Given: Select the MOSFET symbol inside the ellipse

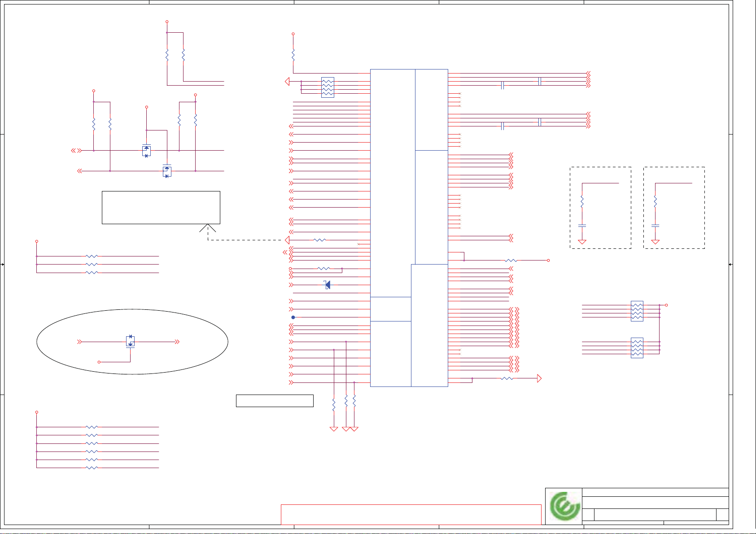Looking at the screenshot, I should 131,341.
